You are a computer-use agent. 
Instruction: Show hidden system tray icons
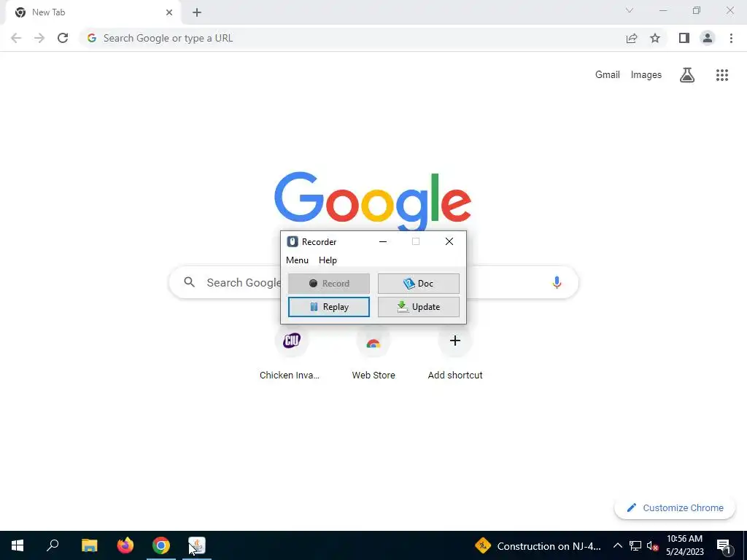(617, 545)
